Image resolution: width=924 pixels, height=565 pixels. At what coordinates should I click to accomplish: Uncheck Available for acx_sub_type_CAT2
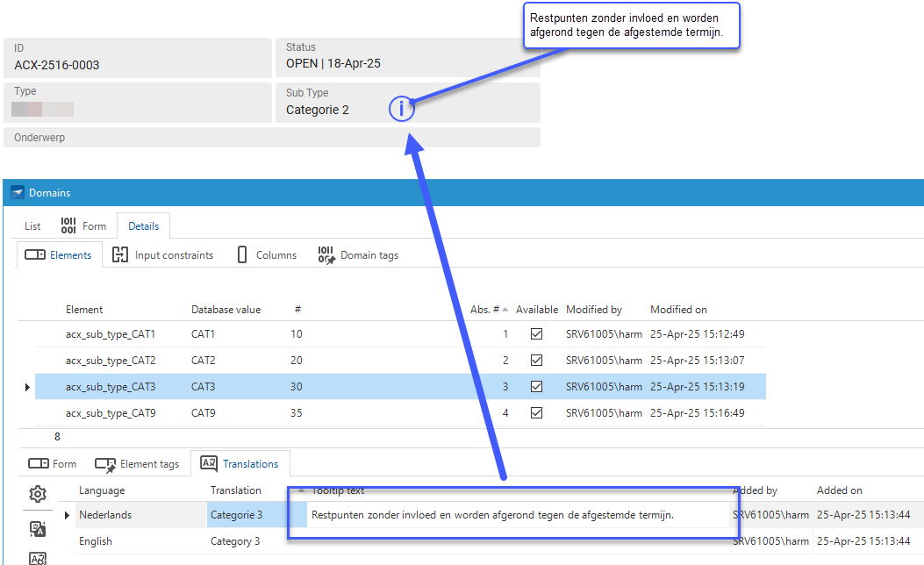coord(536,360)
